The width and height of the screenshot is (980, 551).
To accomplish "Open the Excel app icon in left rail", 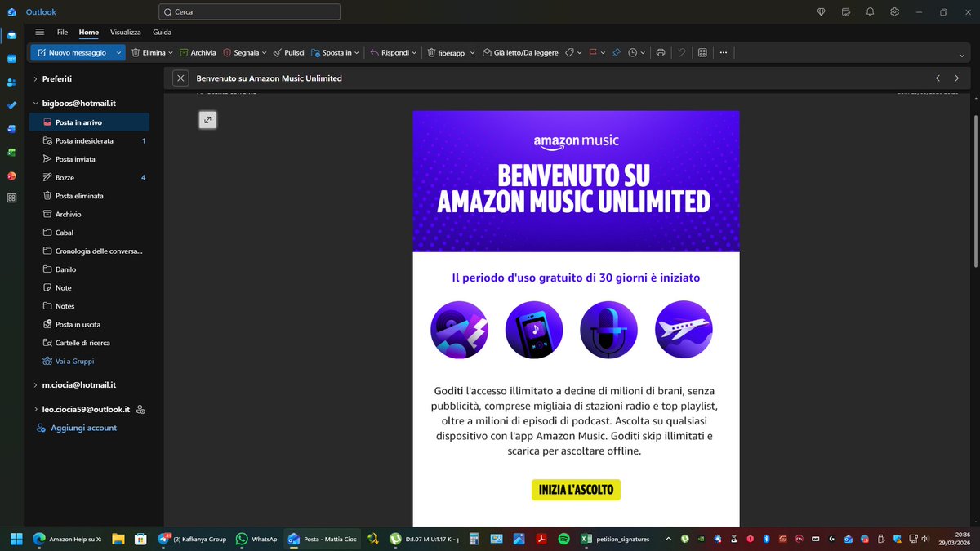I will pyautogui.click(x=11, y=152).
